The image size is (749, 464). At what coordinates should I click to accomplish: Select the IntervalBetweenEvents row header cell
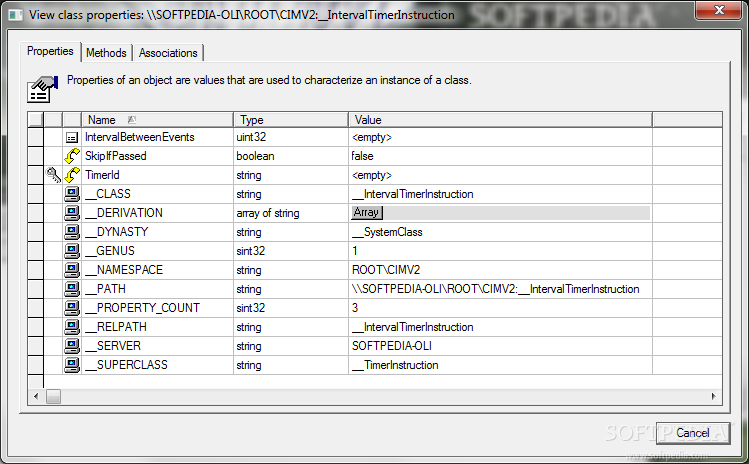click(36, 137)
